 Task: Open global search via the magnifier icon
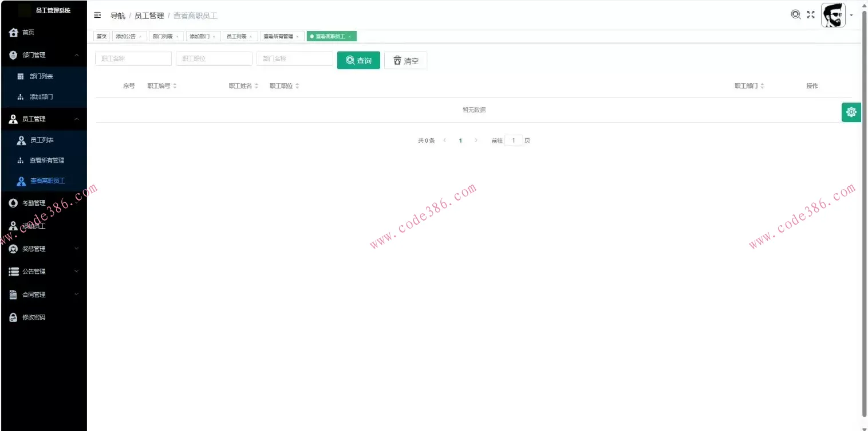click(x=796, y=15)
